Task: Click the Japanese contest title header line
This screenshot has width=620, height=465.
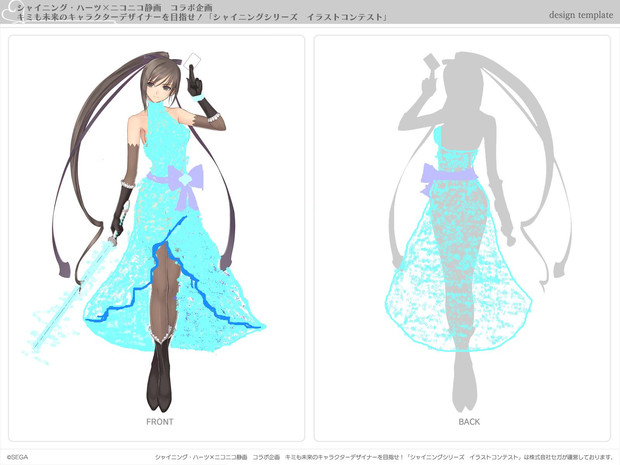Action: [x=202, y=17]
